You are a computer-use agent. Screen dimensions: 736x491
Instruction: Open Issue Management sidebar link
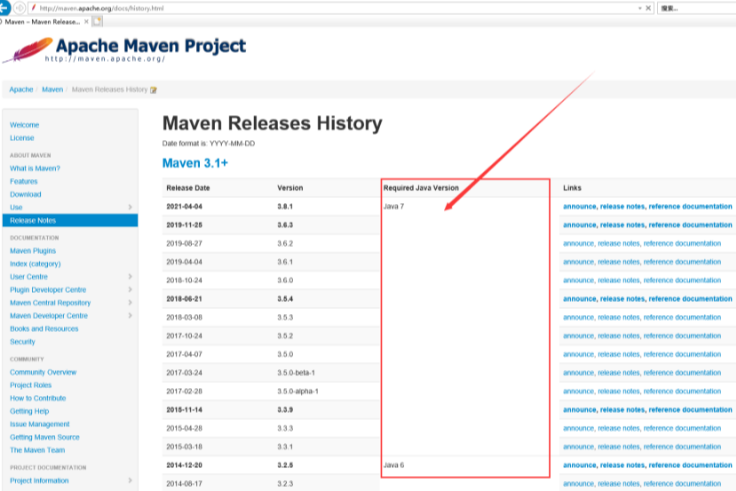click(x=39, y=424)
